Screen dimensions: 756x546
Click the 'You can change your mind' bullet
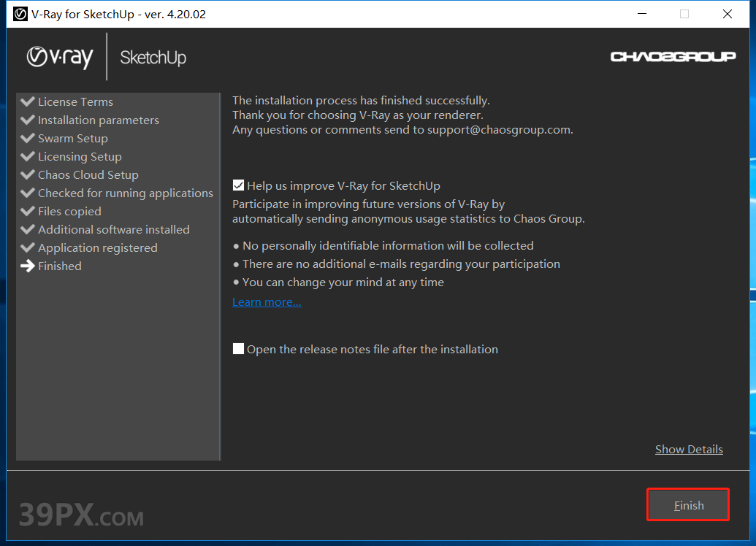[x=338, y=282]
